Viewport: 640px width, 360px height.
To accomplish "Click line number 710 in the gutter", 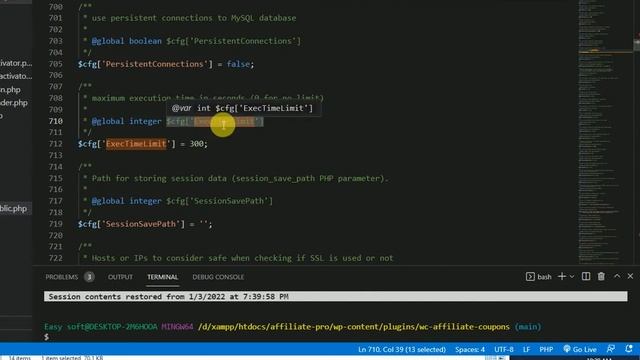I will tap(56, 121).
